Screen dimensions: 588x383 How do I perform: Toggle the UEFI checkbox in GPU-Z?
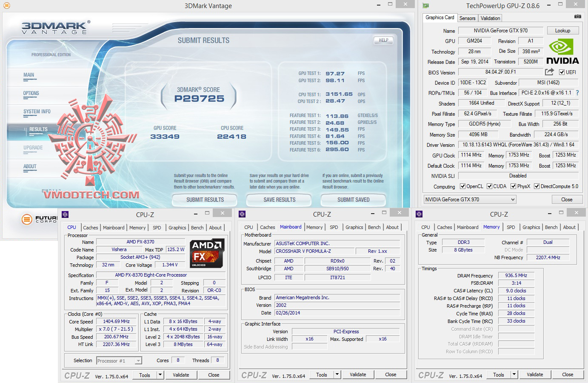[x=562, y=72]
